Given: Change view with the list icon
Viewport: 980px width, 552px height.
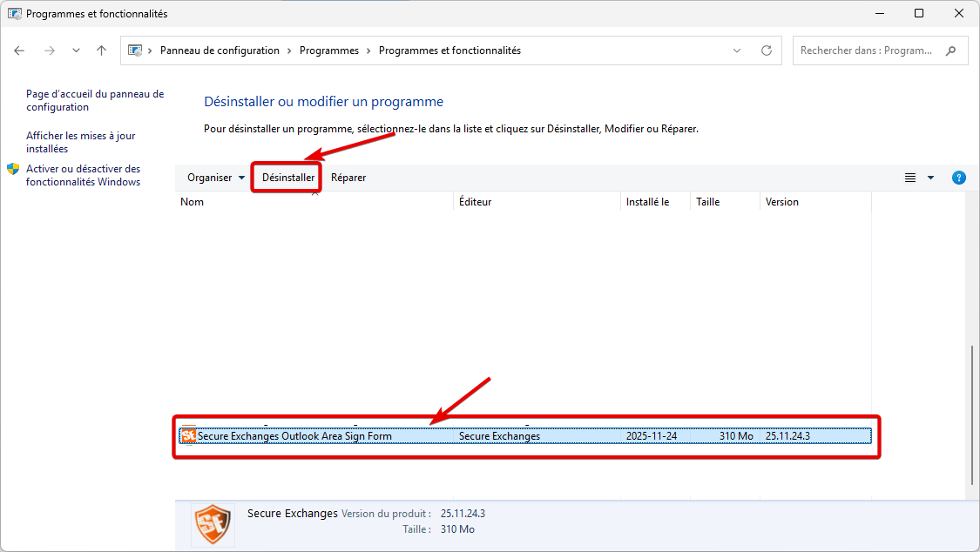Looking at the screenshot, I should (x=910, y=178).
